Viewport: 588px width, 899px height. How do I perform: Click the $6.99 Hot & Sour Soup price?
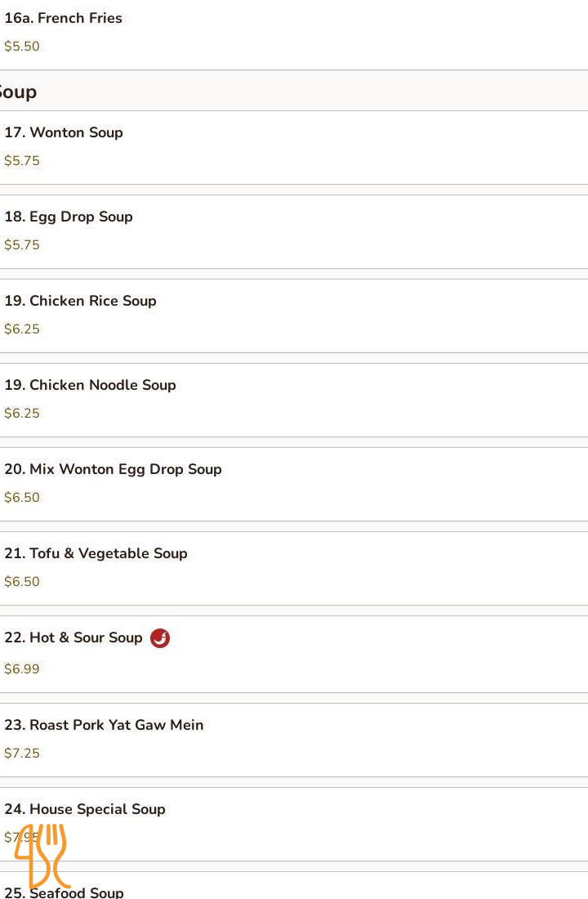(22, 669)
